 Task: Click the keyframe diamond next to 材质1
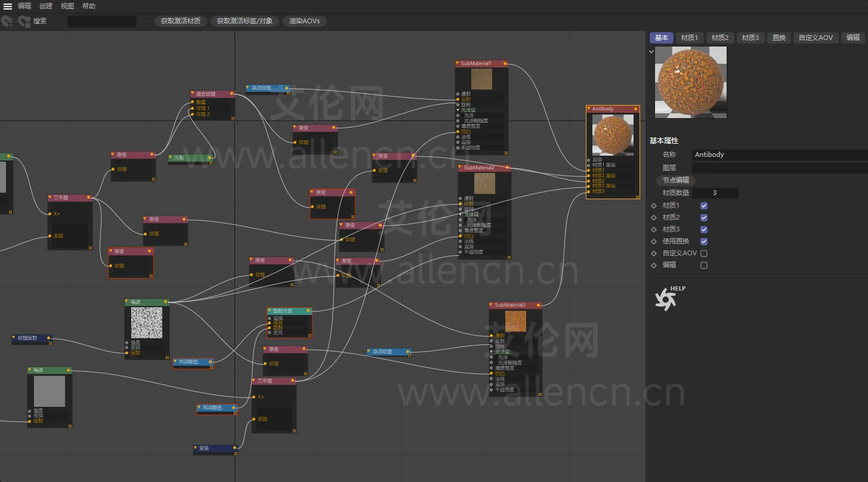point(654,206)
